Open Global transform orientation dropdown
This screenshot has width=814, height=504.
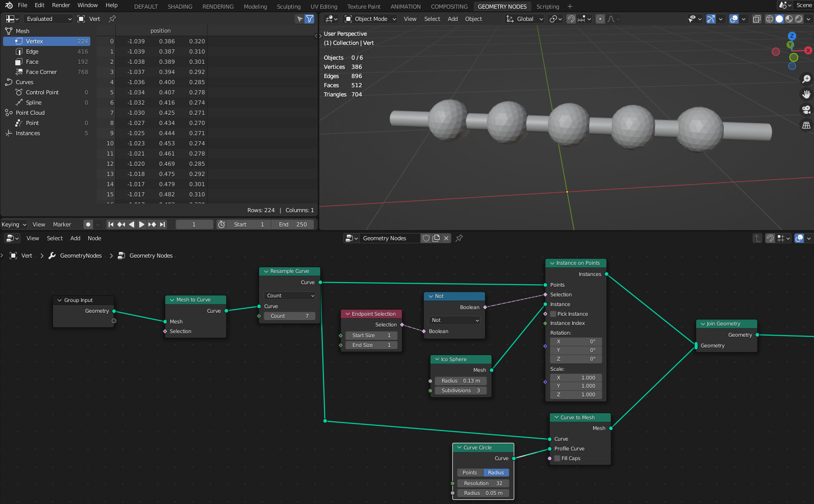point(524,19)
